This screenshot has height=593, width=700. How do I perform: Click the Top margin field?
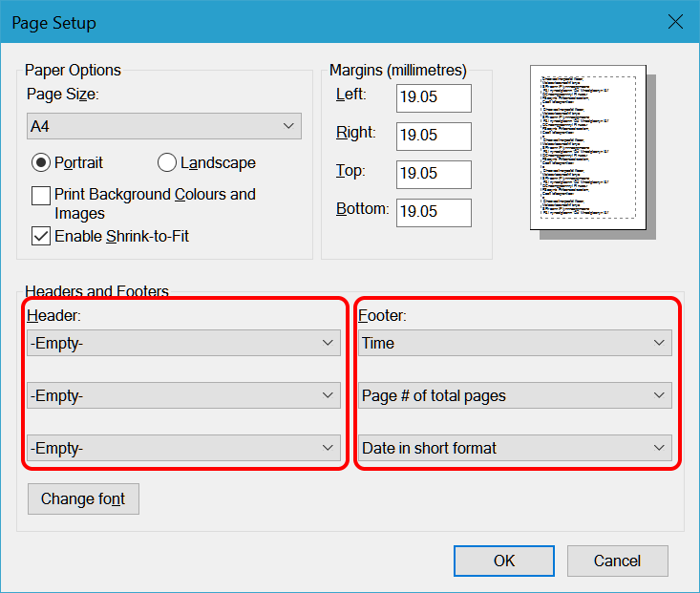coord(434,175)
